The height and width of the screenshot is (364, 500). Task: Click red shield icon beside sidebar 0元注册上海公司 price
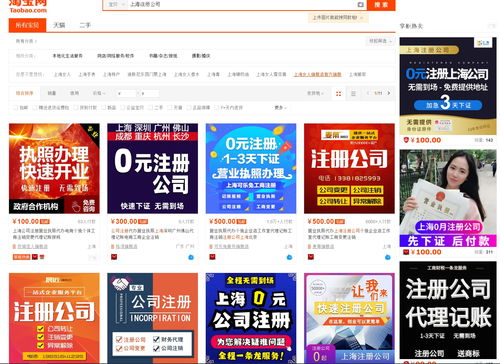tap(406, 140)
